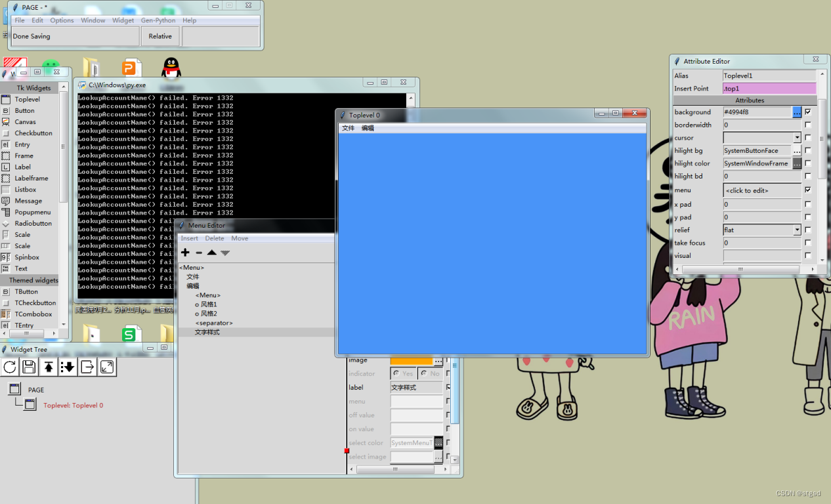The width and height of the screenshot is (831, 504).
Task: Click the exit arrow icon in Widget Tree toolbar
Action: click(88, 367)
